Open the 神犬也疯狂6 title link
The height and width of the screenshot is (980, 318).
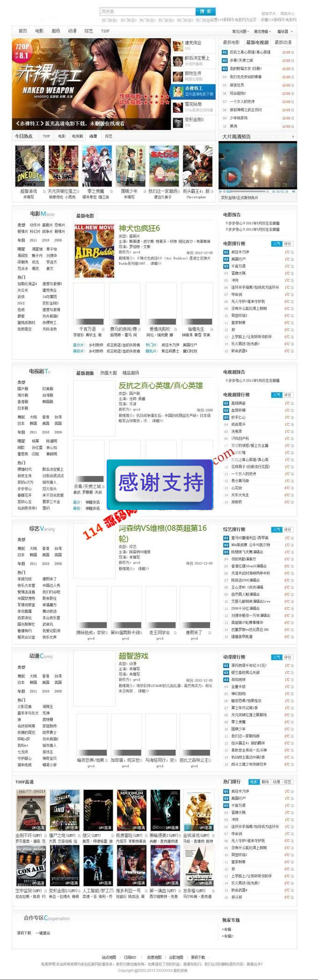139,228
